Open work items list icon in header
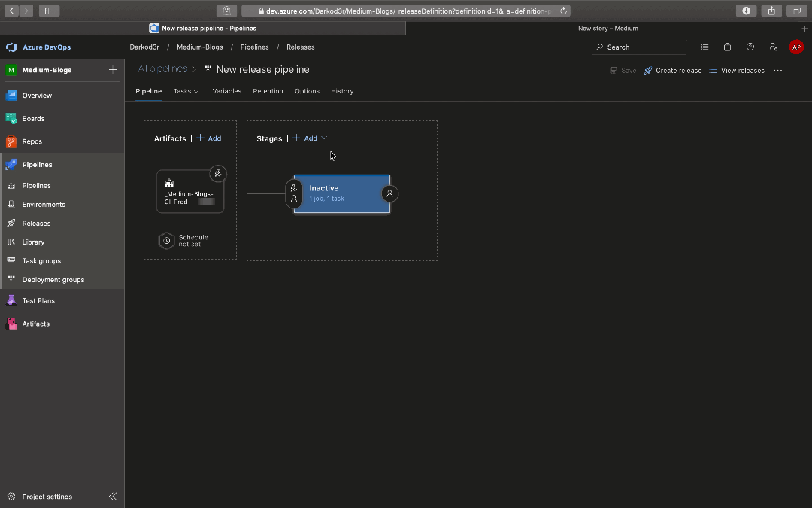Viewport: 812px width, 508px height. click(x=704, y=47)
